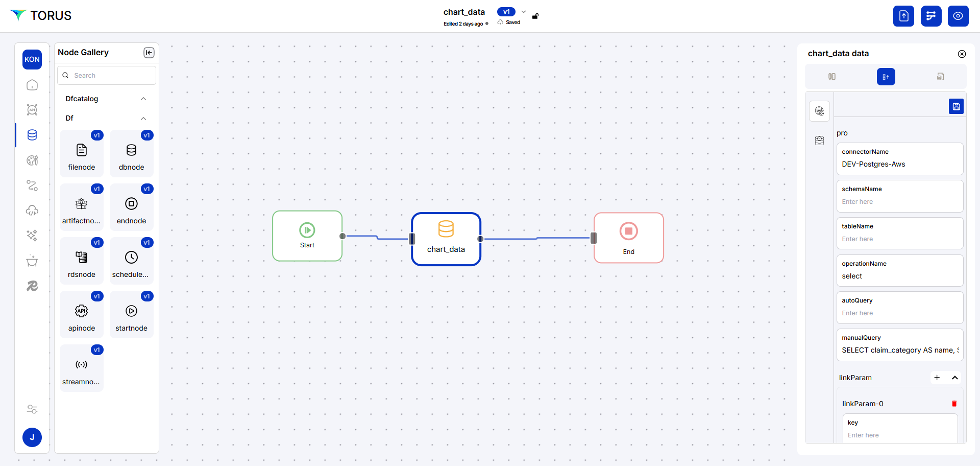
Task: Toggle preview with the eye button
Action: 958,16
